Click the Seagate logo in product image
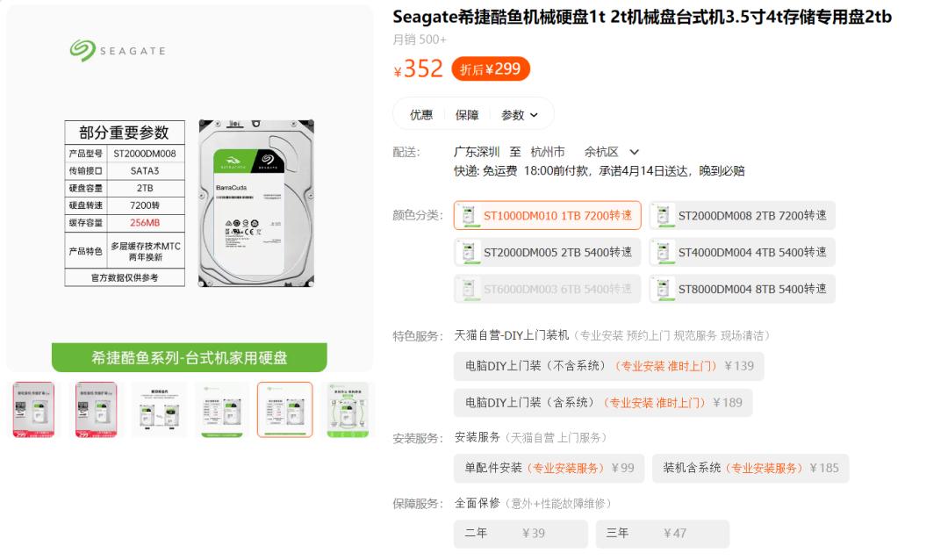Image resolution: width=948 pixels, height=560 pixels. click(x=118, y=51)
